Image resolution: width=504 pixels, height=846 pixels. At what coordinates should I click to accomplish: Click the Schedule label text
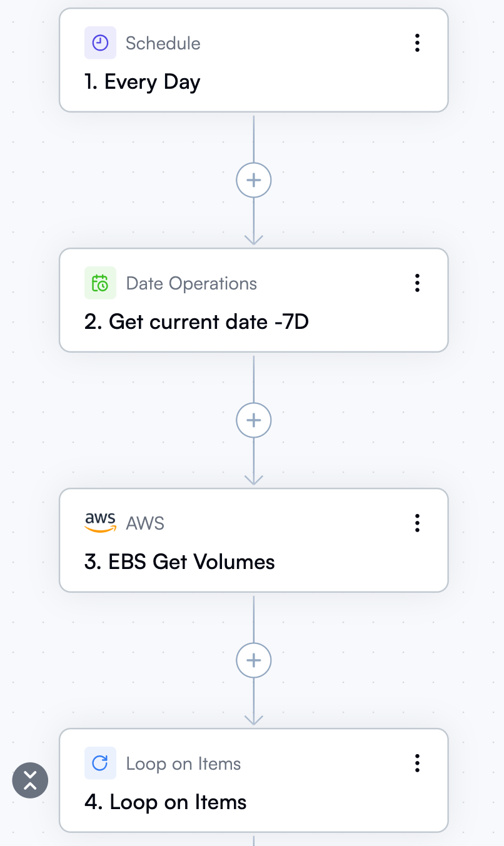point(163,43)
